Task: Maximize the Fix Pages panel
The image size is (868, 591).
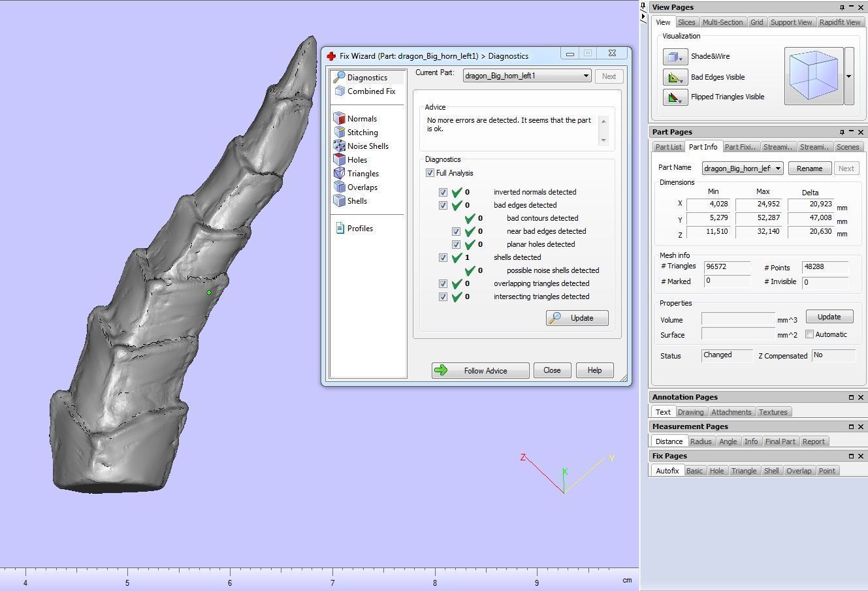Action: pyautogui.click(x=851, y=456)
